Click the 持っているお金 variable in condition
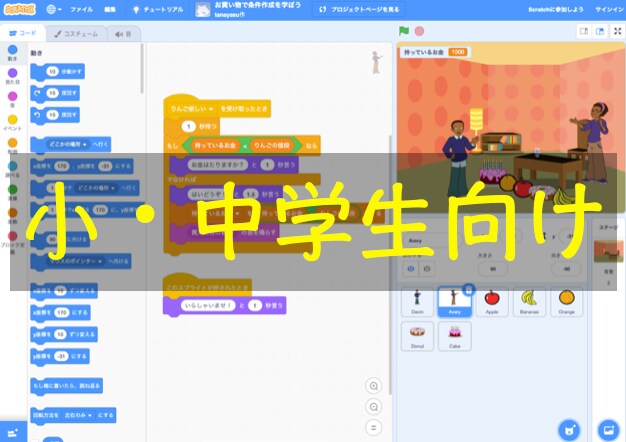The image size is (626, 442). point(215,145)
